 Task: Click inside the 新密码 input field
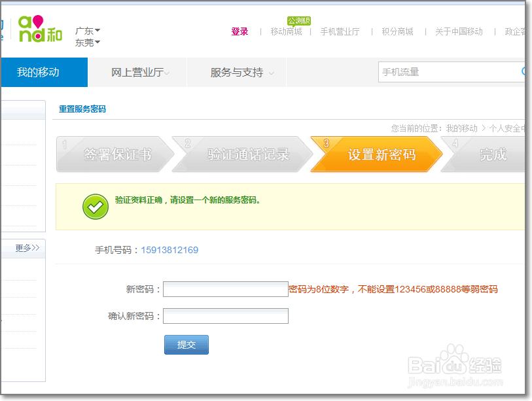click(x=225, y=288)
